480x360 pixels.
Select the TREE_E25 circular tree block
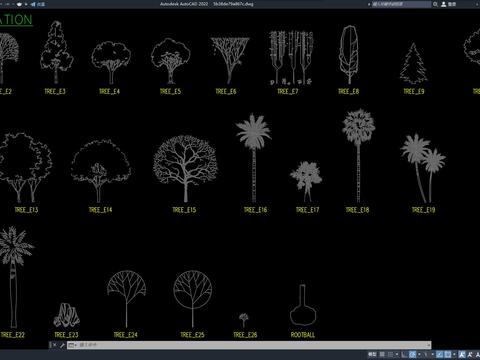tap(193, 299)
